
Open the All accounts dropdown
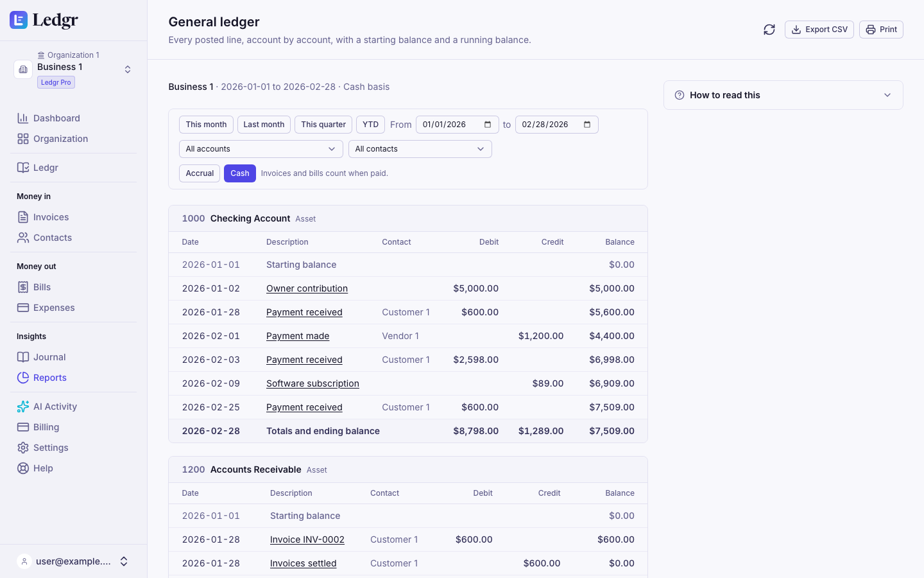click(261, 149)
